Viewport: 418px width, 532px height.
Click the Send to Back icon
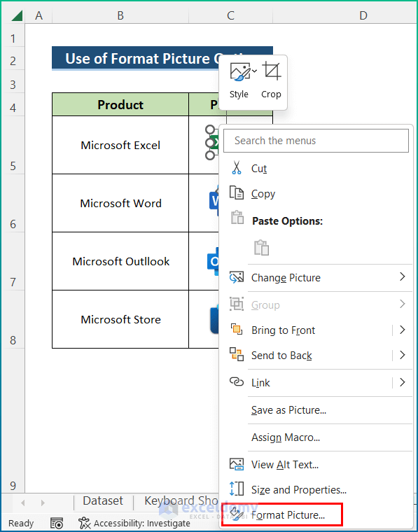[237, 355]
